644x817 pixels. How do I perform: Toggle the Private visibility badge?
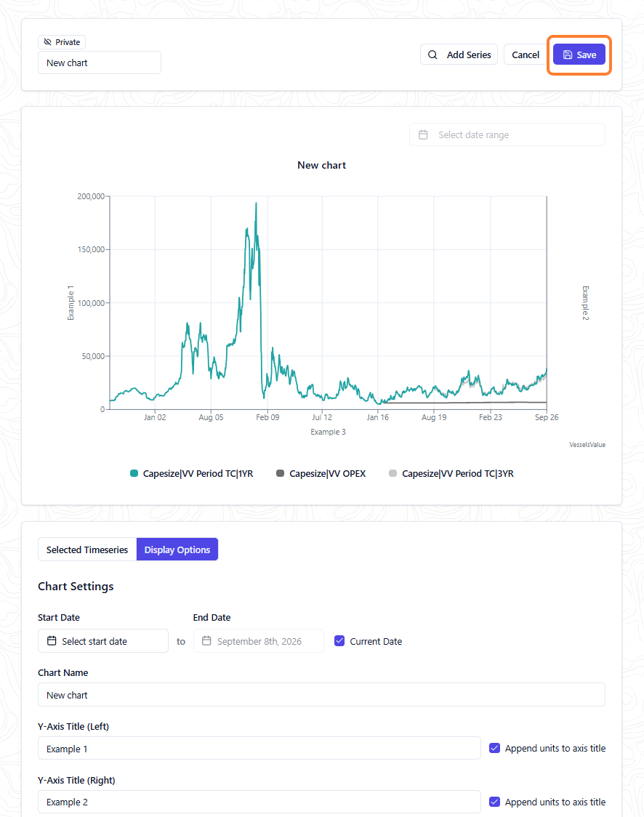[x=62, y=42]
